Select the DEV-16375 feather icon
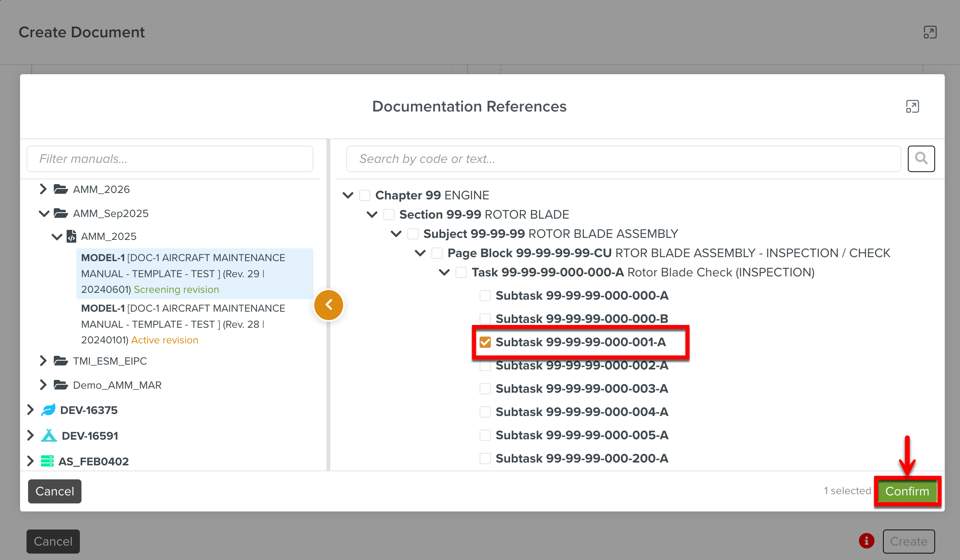This screenshot has width=960, height=560. (48, 410)
